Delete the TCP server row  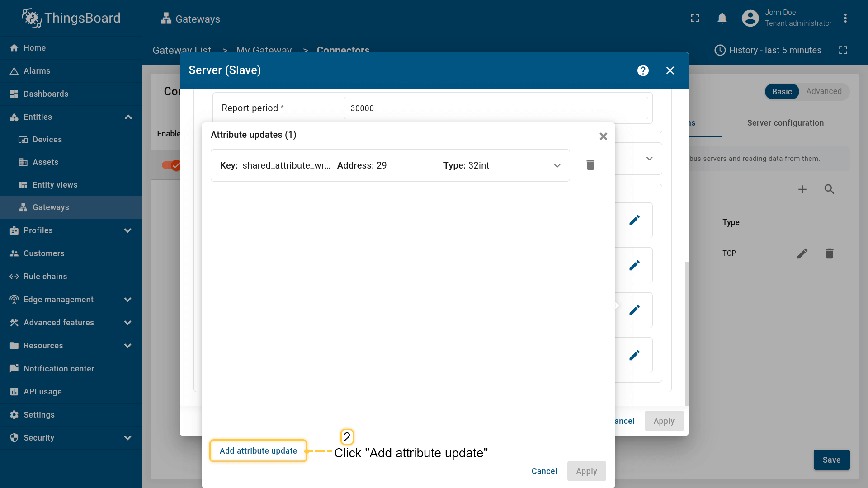pos(829,253)
